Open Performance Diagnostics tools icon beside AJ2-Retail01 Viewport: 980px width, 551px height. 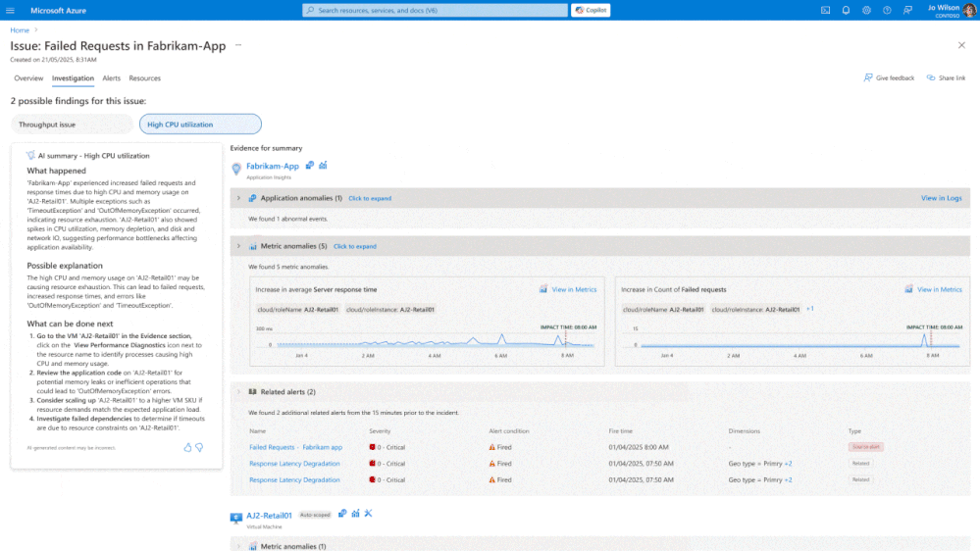point(368,514)
